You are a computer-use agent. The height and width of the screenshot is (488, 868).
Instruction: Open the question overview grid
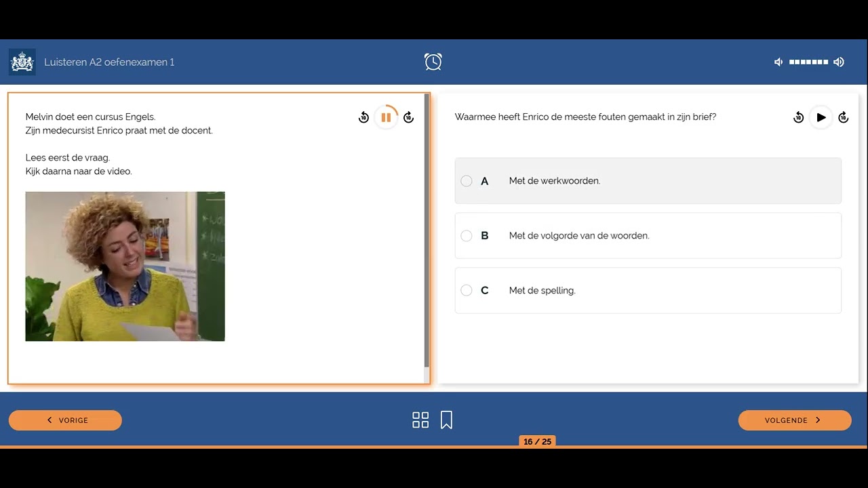pyautogui.click(x=420, y=420)
